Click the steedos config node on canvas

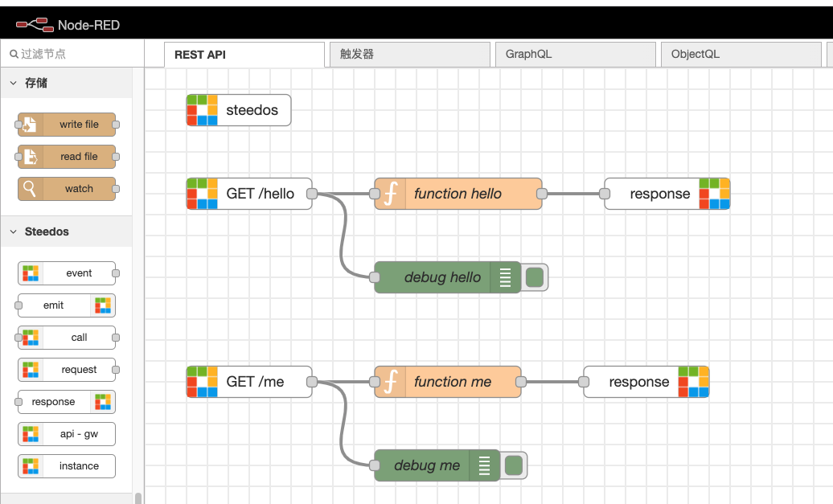(239, 110)
